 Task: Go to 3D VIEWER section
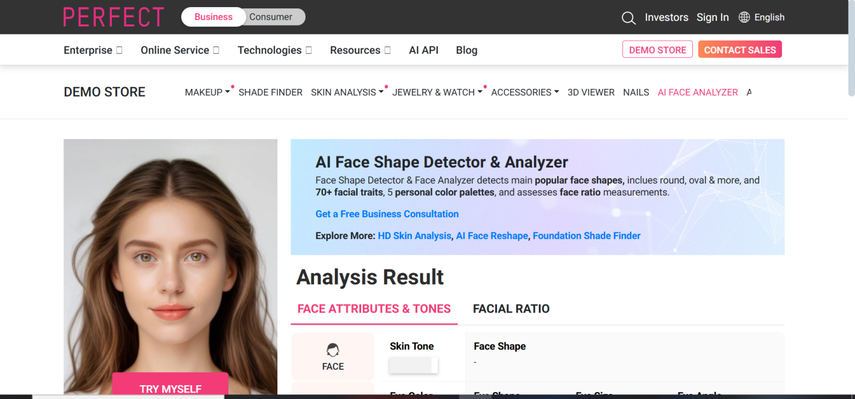(591, 92)
